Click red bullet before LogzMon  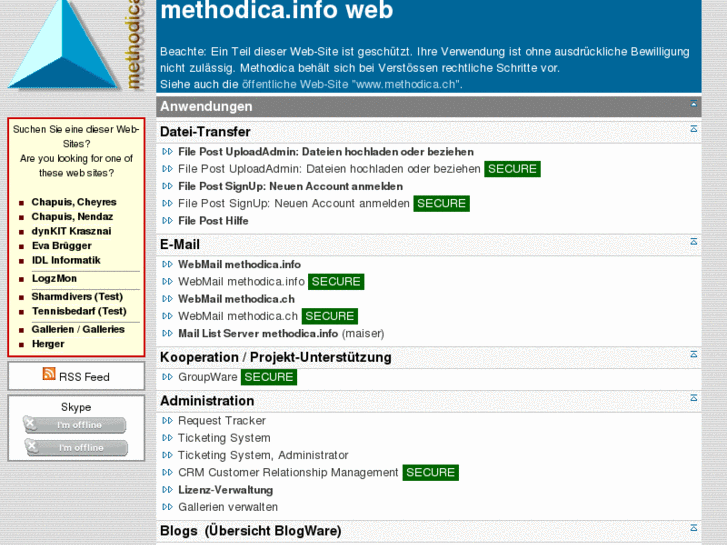[x=21, y=279]
